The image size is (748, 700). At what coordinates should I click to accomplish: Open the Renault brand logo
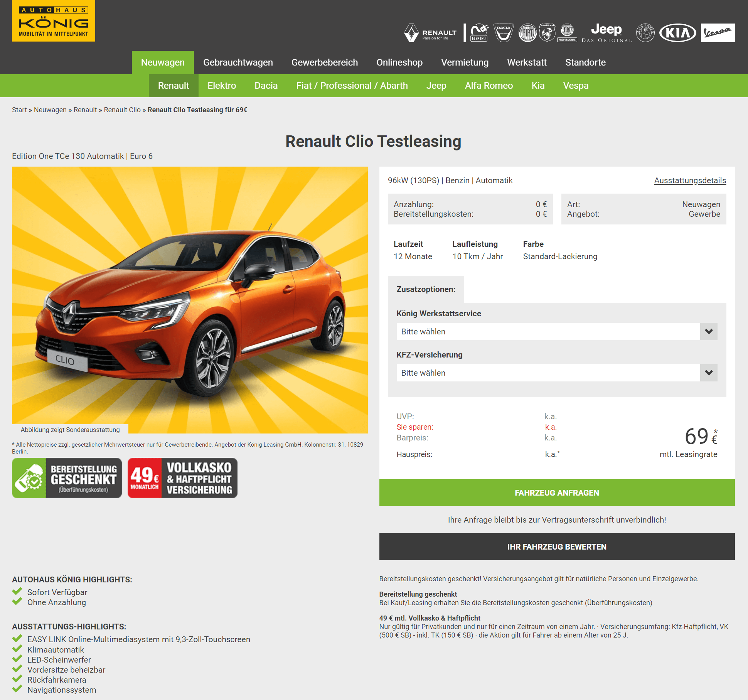click(430, 33)
